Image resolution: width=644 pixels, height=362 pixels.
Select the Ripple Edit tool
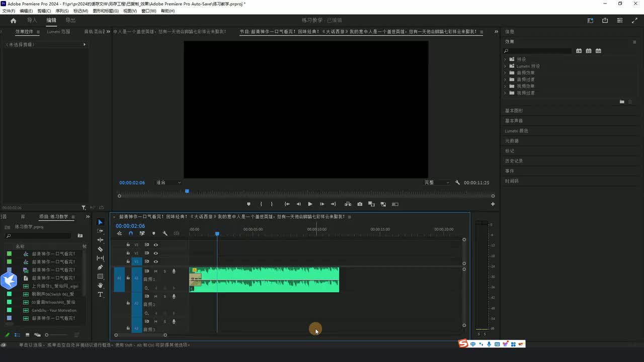pos(100,240)
